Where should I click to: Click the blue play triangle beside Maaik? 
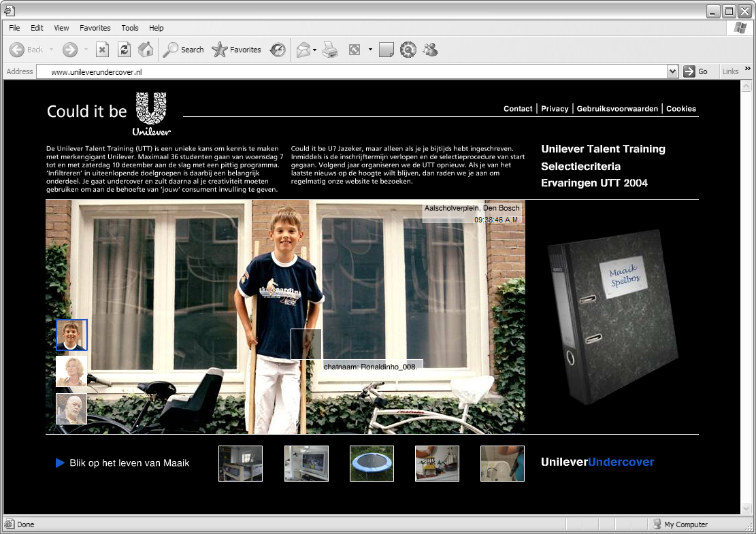[60, 463]
